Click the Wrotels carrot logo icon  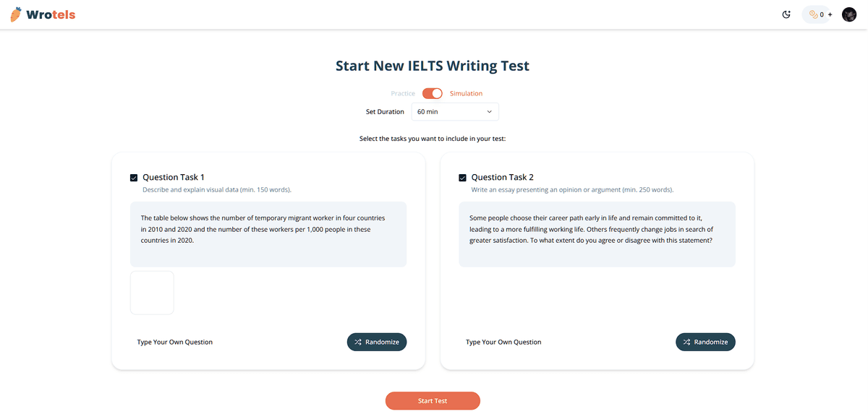(16, 14)
